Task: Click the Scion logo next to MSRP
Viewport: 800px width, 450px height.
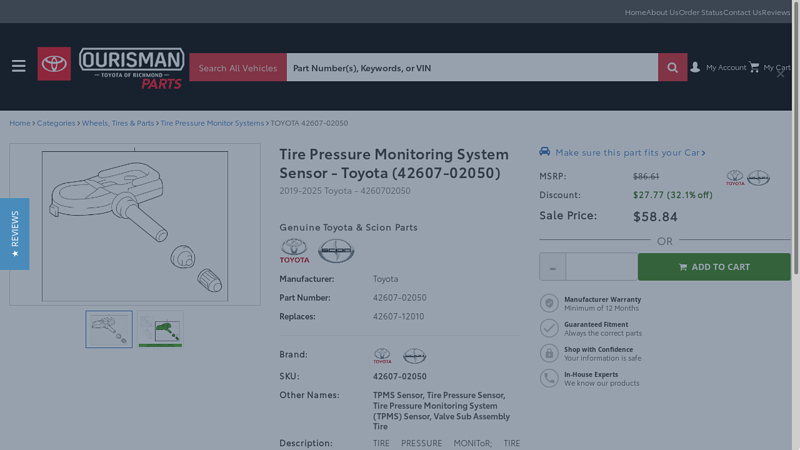Action: tap(759, 178)
